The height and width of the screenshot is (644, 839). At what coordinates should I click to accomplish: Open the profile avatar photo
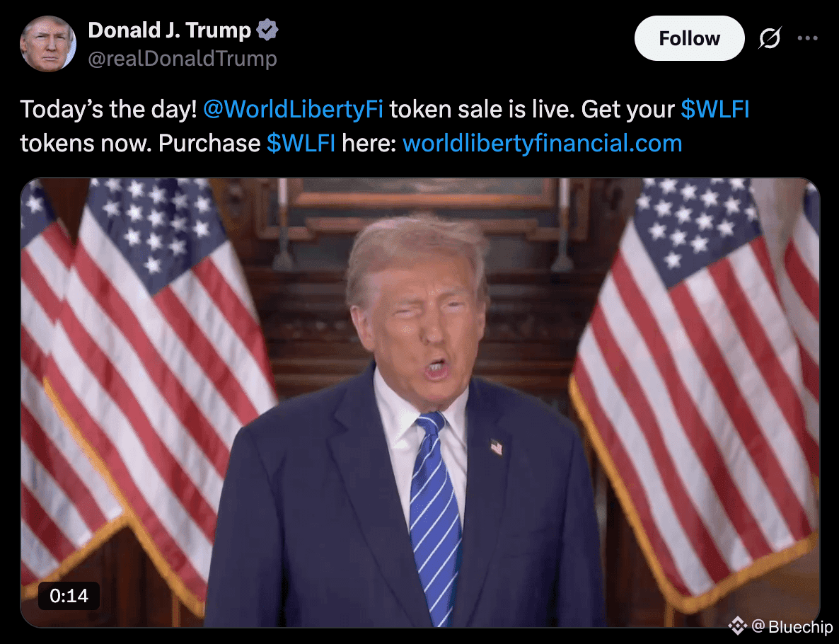point(47,44)
